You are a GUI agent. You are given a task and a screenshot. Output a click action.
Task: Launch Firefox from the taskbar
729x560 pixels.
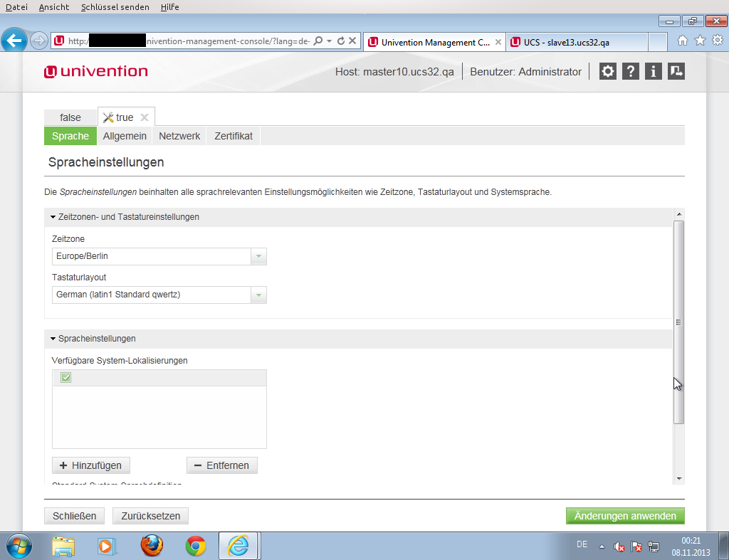click(152, 546)
